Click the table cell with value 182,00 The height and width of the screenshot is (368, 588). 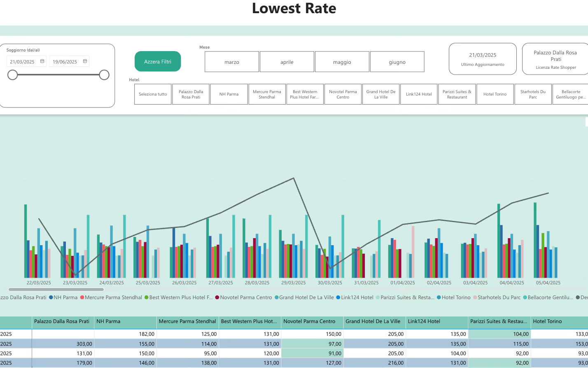pos(126,334)
